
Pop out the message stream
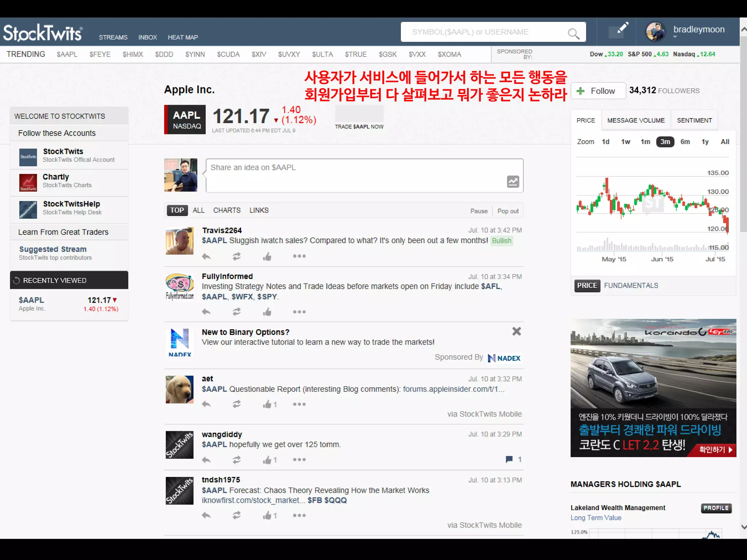508,211
